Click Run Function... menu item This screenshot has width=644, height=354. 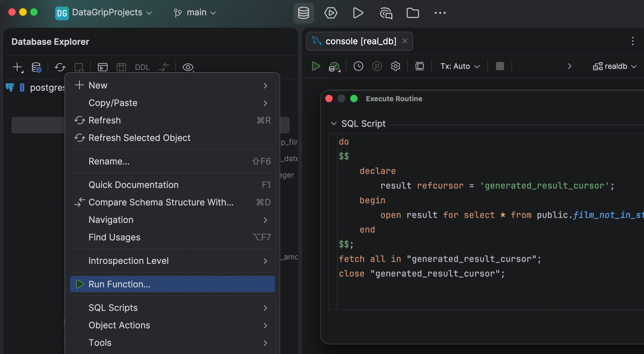pyautogui.click(x=172, y=284)
